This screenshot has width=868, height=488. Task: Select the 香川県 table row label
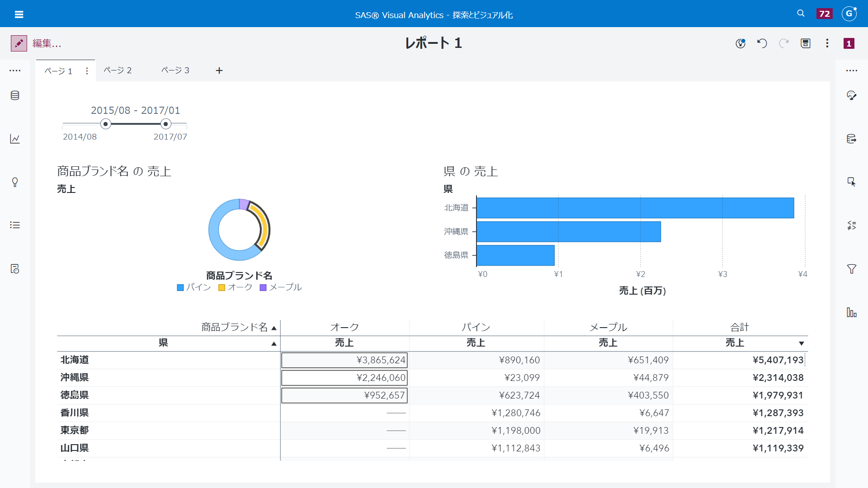pyautogui.click(x=75, y=413)
